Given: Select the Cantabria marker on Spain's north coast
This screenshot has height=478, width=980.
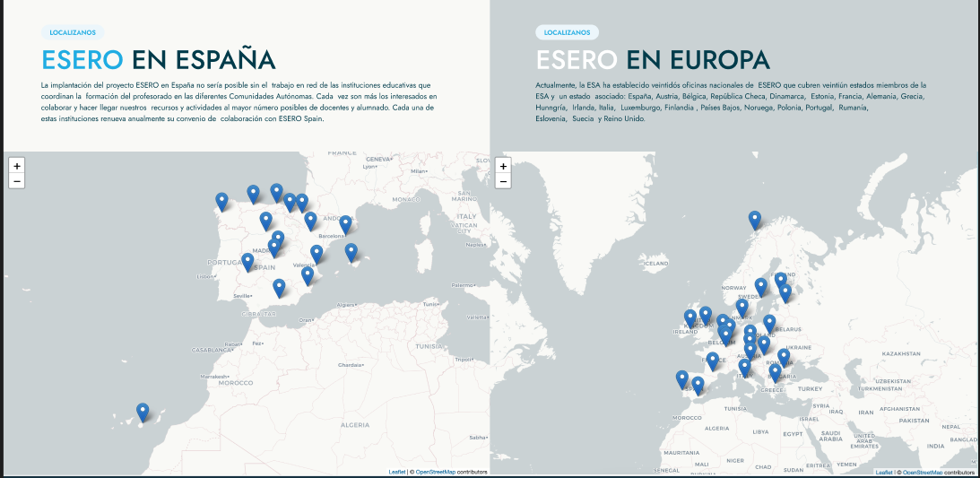Looking at the screenshot, I should pyautogui.click(x=276, y=193).
